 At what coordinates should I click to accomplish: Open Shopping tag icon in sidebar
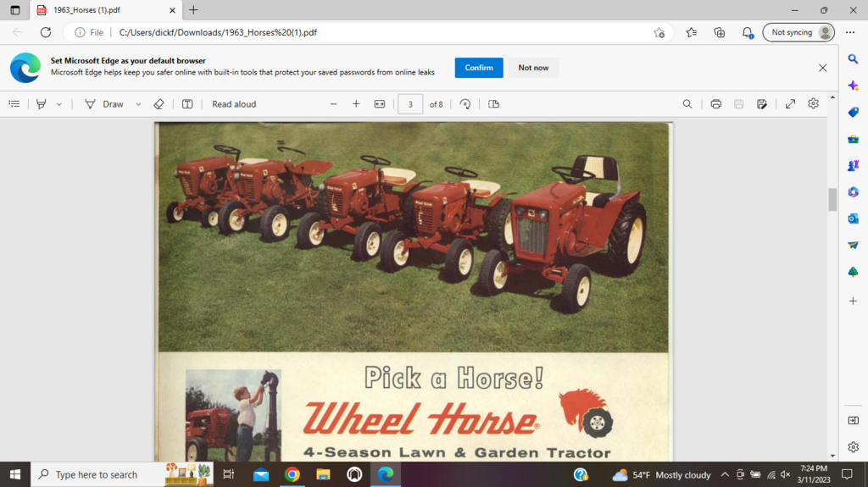(x=853, y=112)
